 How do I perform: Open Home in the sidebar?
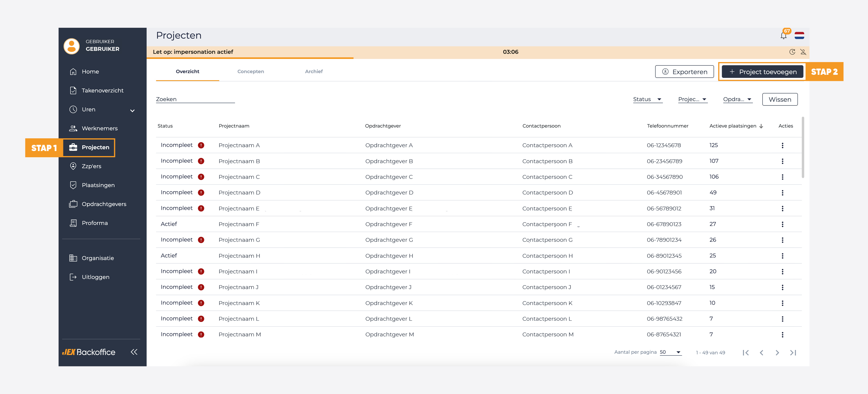tap(84, 72)
